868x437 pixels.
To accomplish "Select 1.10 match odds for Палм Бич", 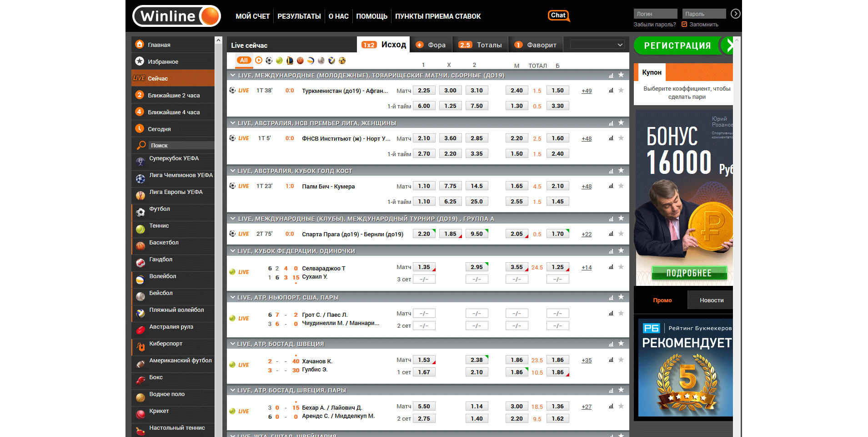I will click(424, 186).
